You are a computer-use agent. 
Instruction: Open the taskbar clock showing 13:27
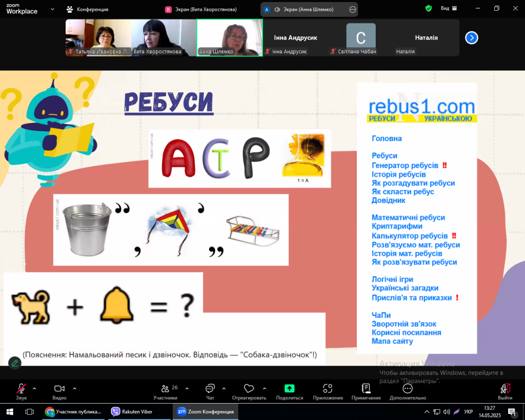coord(490,412)
